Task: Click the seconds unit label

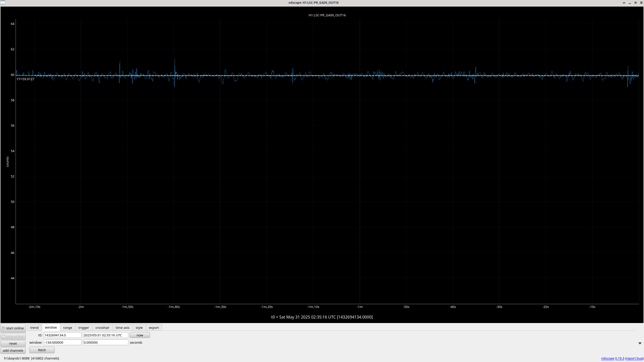Action: coord(136,342)
